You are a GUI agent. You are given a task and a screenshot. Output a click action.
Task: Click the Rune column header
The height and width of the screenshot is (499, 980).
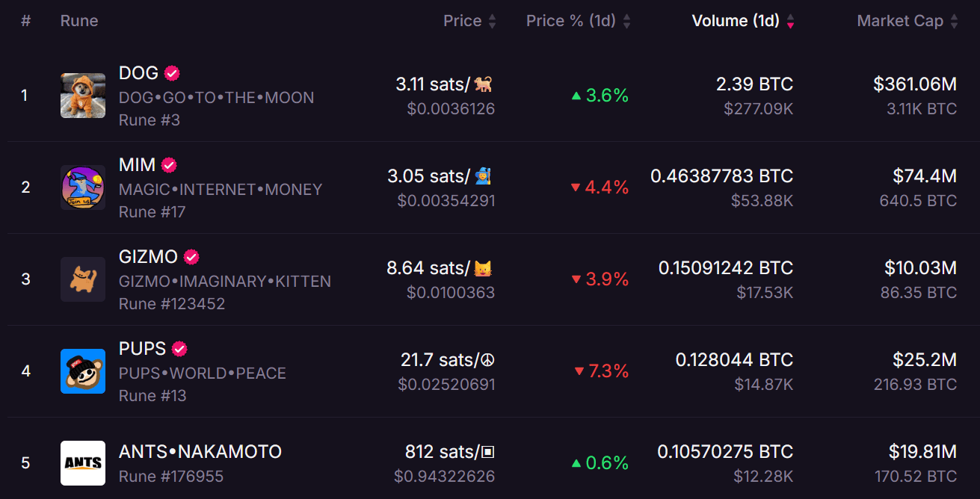(x=79, y=21)
